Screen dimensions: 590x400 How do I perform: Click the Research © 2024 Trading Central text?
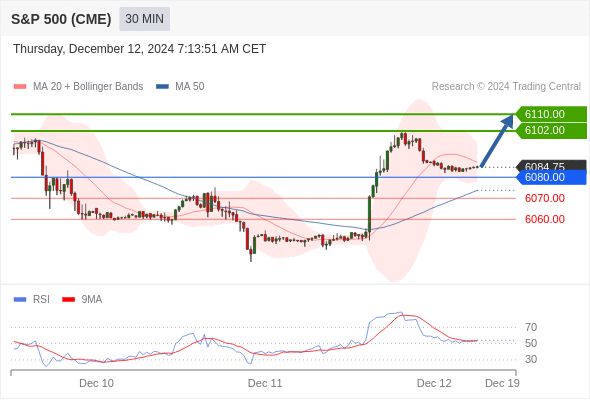click(x=506, y=87)
